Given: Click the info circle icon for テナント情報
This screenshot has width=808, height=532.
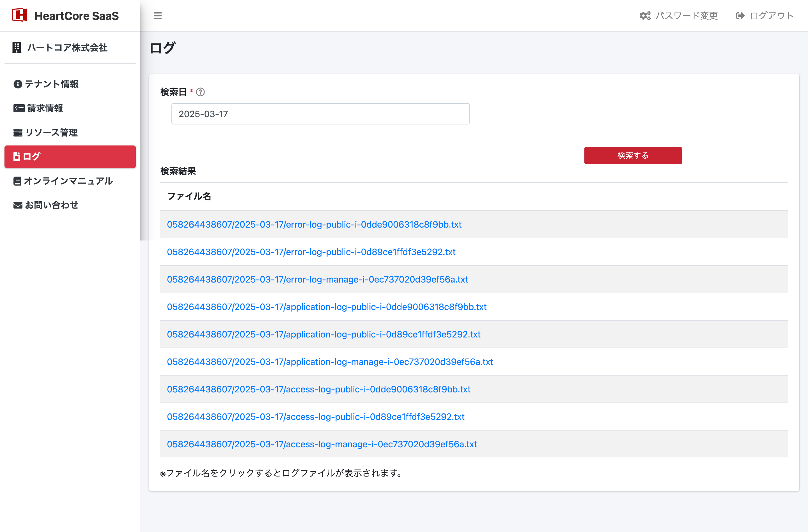Looking at the screenshot, I should (x=18, y=84).
